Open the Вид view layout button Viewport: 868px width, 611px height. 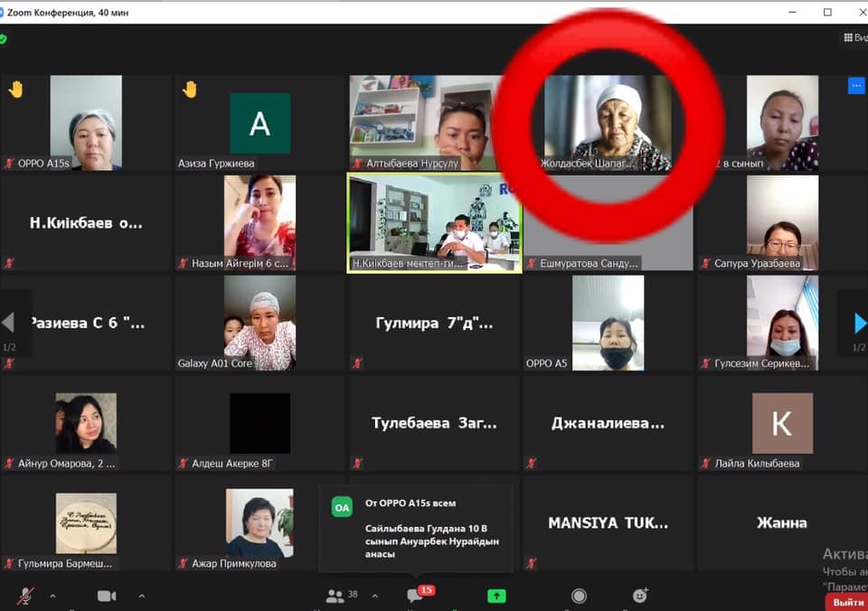[856, 38]
